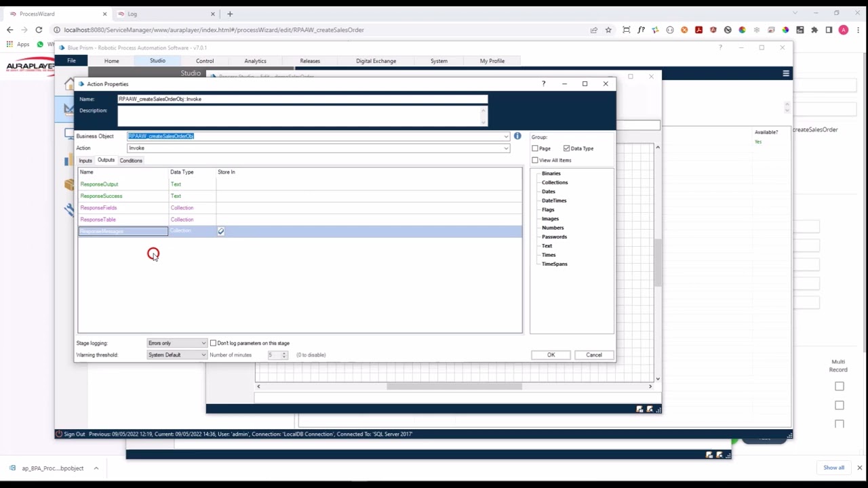Image resolution: width=868 pixels, height=488 pixels.
Task: Click the Angular extension icon
Action: point(713,30)
